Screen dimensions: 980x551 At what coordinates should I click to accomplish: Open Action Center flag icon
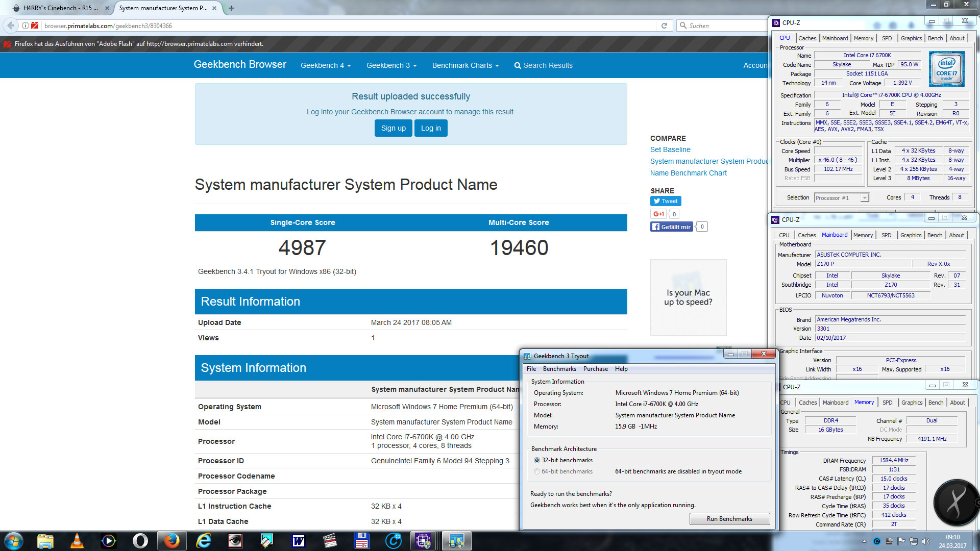click(901, 541)
